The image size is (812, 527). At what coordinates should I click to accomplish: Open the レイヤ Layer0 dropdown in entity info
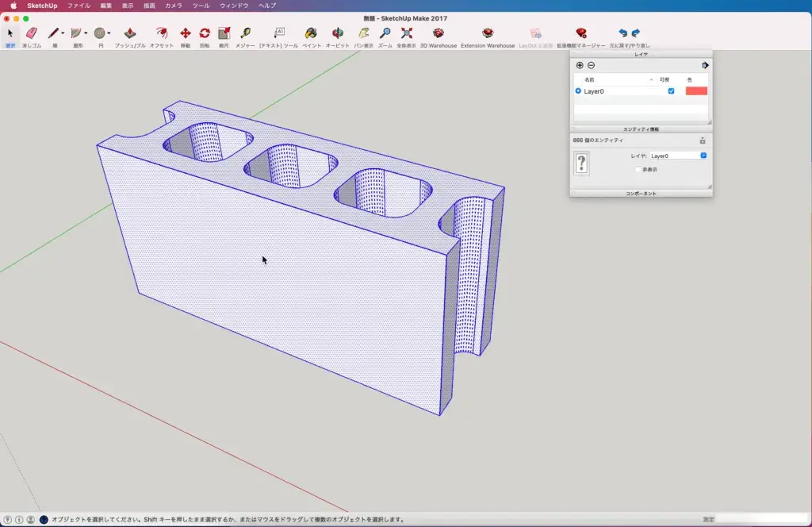[x=679, y=156]
